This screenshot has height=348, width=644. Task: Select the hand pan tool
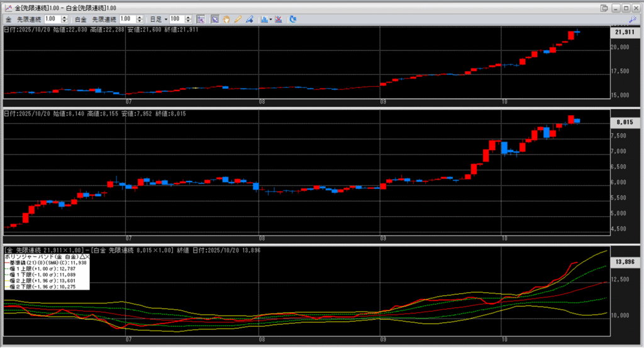click(226, 19)
